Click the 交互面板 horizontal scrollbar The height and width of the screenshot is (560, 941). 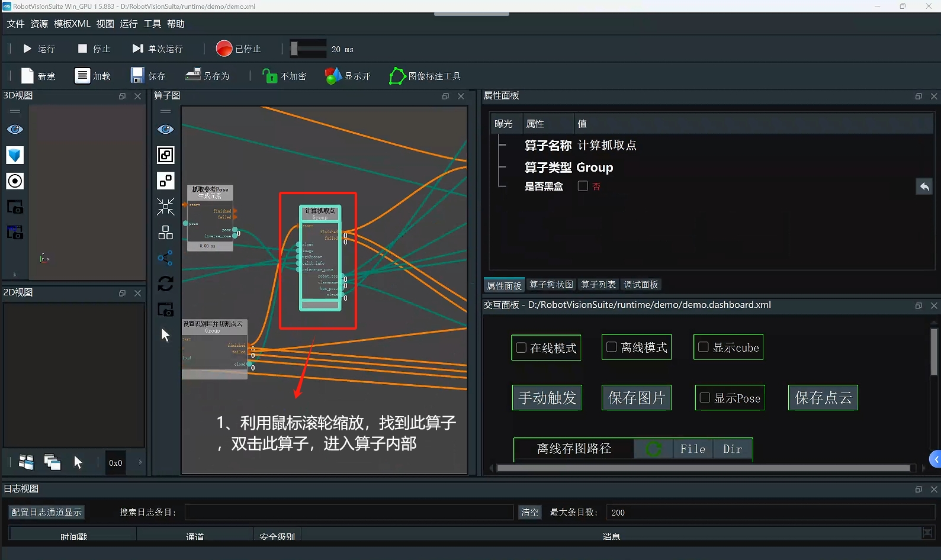[x=704, y=468]
